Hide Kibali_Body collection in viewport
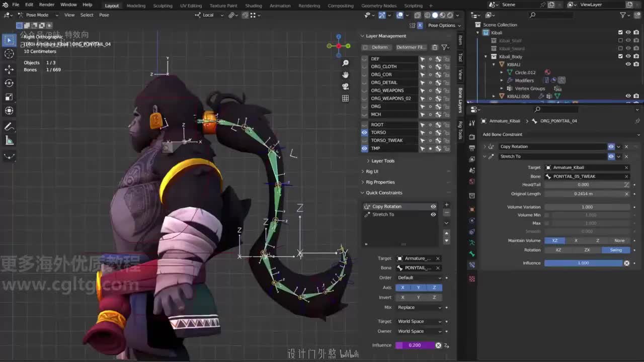The width and height of the screenshot is (644, 362). (628, 57)
